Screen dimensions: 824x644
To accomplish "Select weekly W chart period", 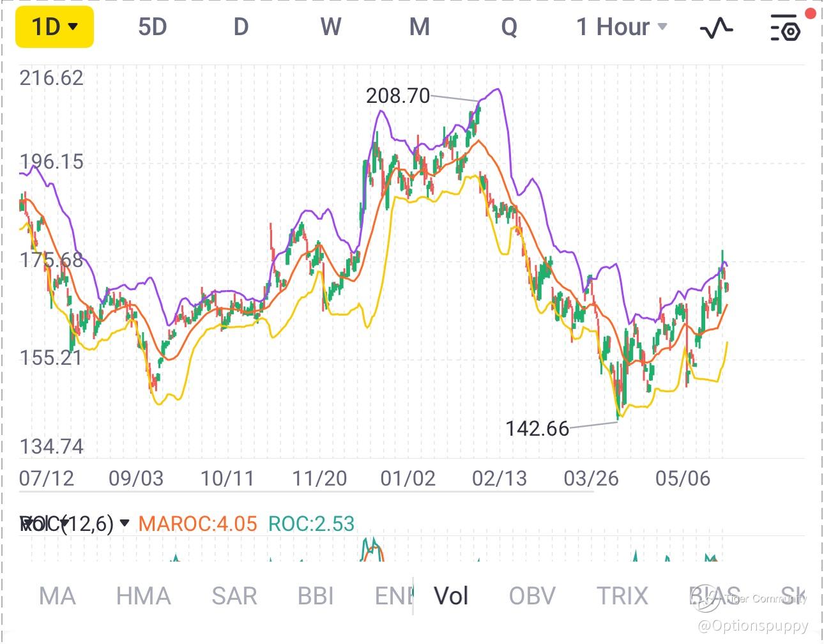I will 330,27.
